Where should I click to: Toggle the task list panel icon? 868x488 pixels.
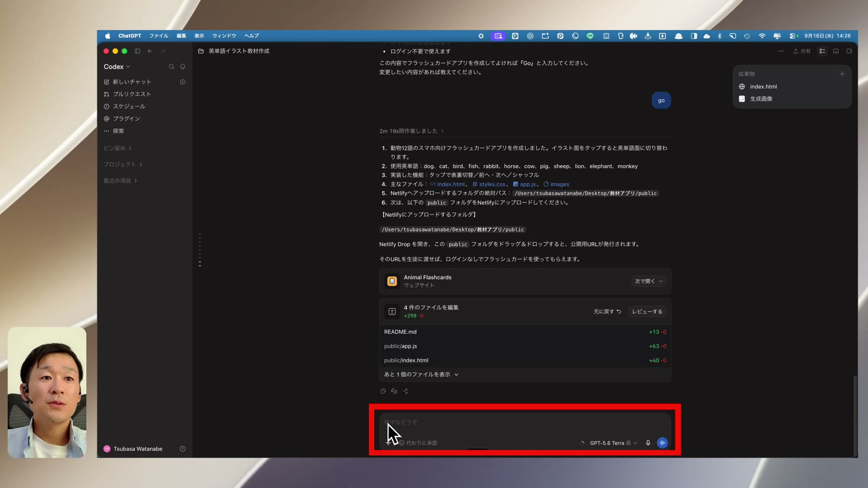822,51
